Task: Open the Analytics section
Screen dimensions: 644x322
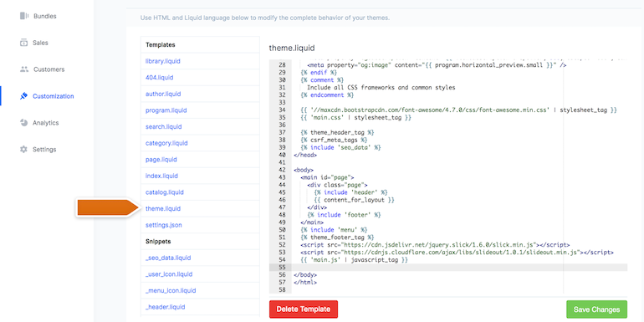Action: [x=46, y=123]
